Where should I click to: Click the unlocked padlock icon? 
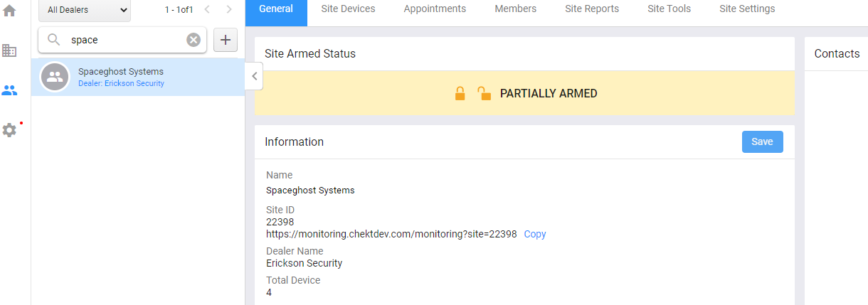point(484,93)
